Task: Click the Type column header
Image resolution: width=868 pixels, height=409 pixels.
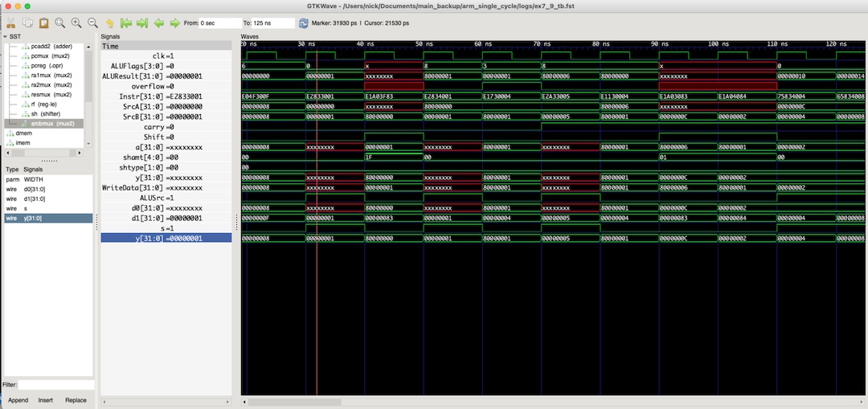Action: coord(12,170)
